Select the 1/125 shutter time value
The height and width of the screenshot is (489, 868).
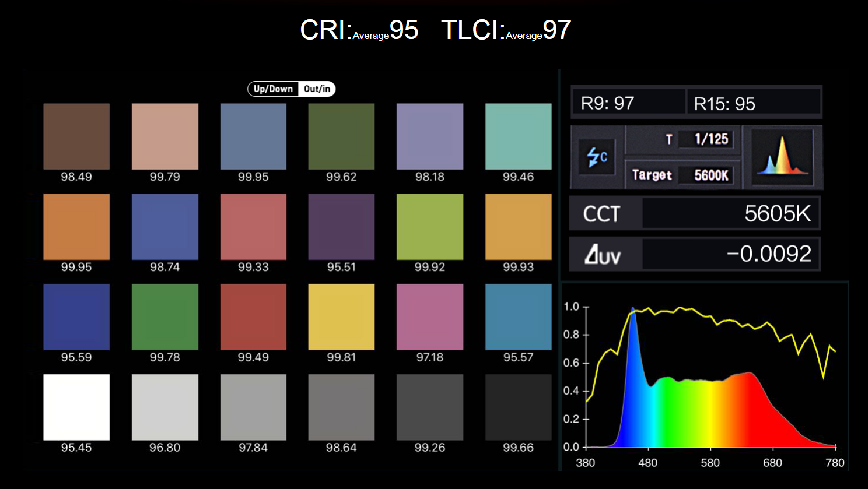tap(711, 139)
